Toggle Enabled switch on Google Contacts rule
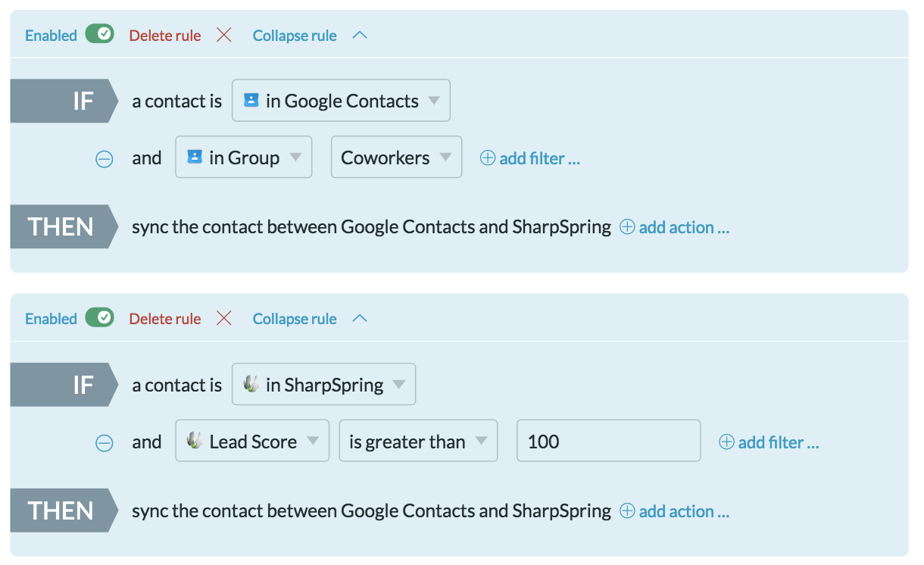This screenshot has height=565, width=924. (99, 35)
